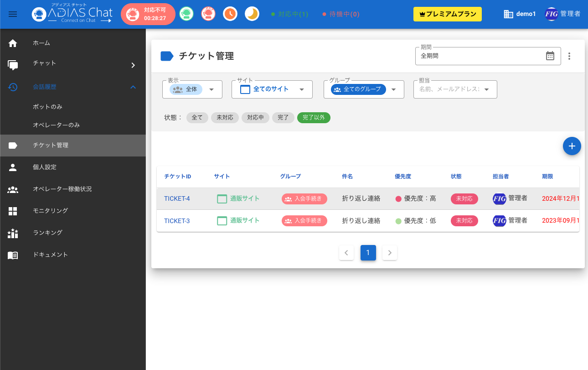Filter status by 未対応 chip
The image size is (588, 370).
[x=225, y=118]
